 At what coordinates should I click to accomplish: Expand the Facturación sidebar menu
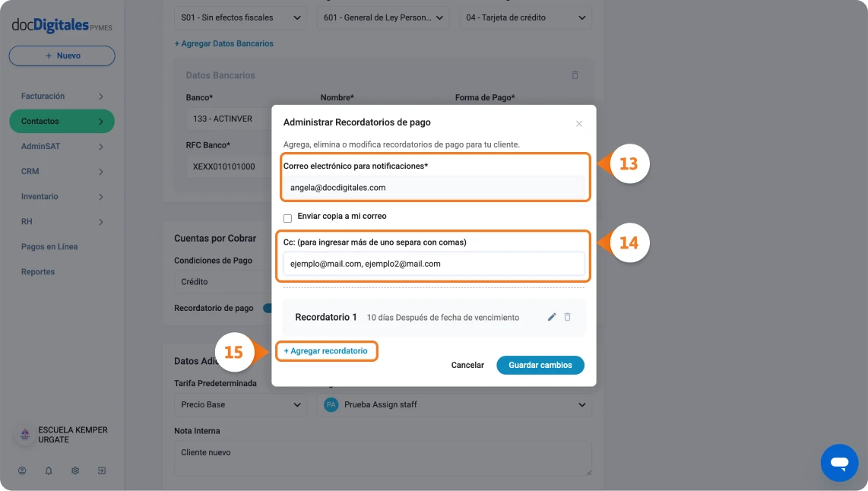(x=62, y=97)
